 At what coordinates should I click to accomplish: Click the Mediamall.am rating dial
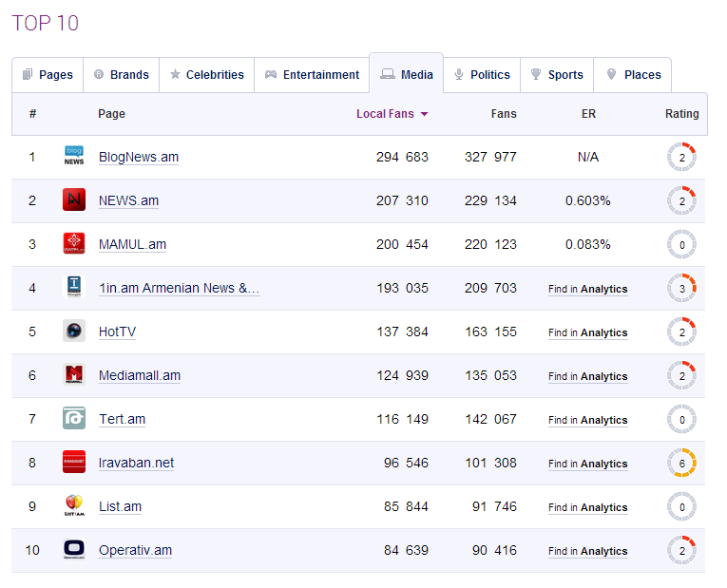[681, 375]
